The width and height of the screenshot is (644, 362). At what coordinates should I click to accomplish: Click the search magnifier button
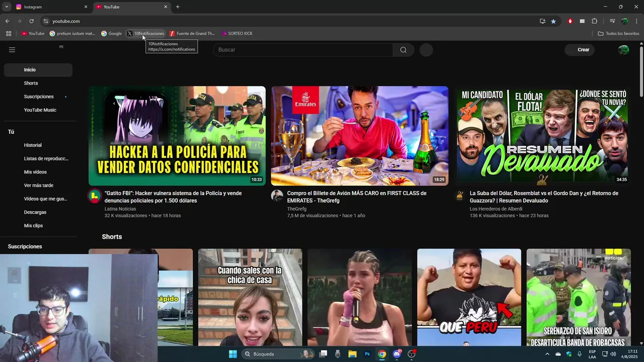pyautogui.click(x=404, y=50)
